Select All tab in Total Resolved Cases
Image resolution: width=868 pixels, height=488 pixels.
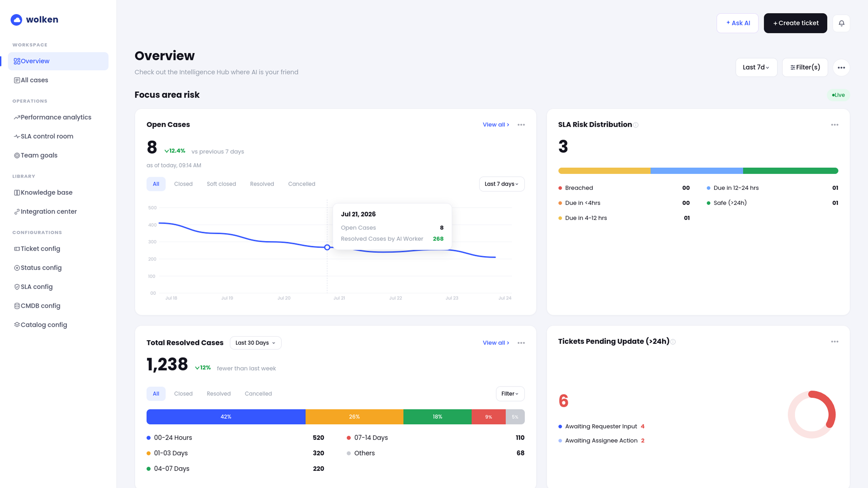156,394
